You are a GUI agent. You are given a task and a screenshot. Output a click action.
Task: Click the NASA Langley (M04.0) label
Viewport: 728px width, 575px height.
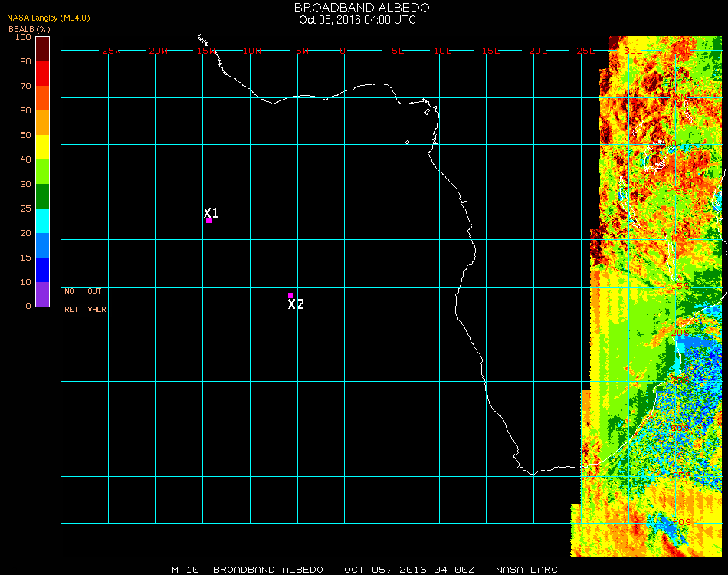click(48, 18)
